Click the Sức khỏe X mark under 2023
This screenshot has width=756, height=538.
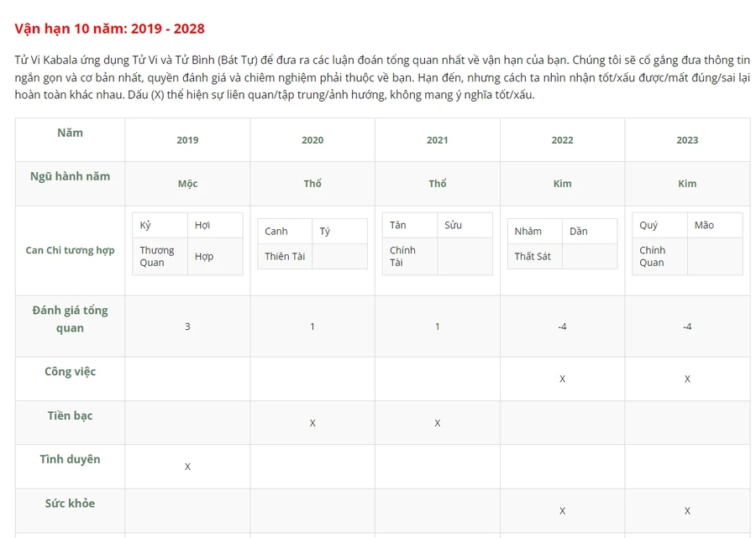coord(687,511)
